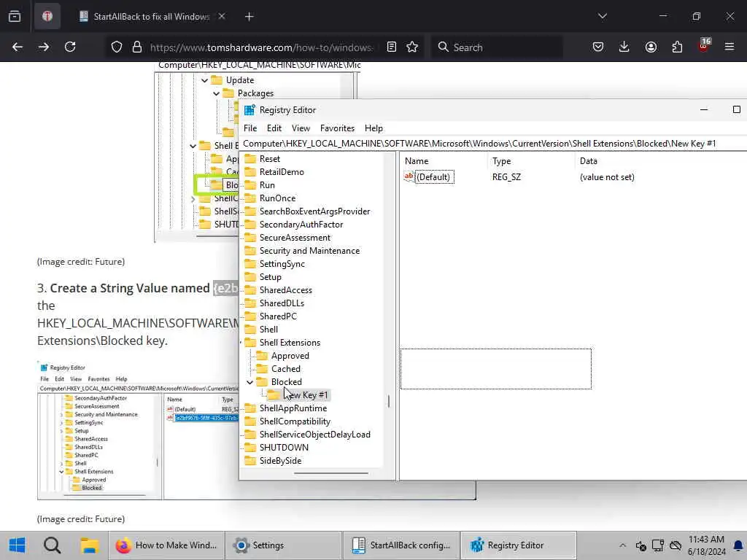This screenshot has height=560, width=747.
Task: Toggle reader view for this page
Action: click(392, 47)
